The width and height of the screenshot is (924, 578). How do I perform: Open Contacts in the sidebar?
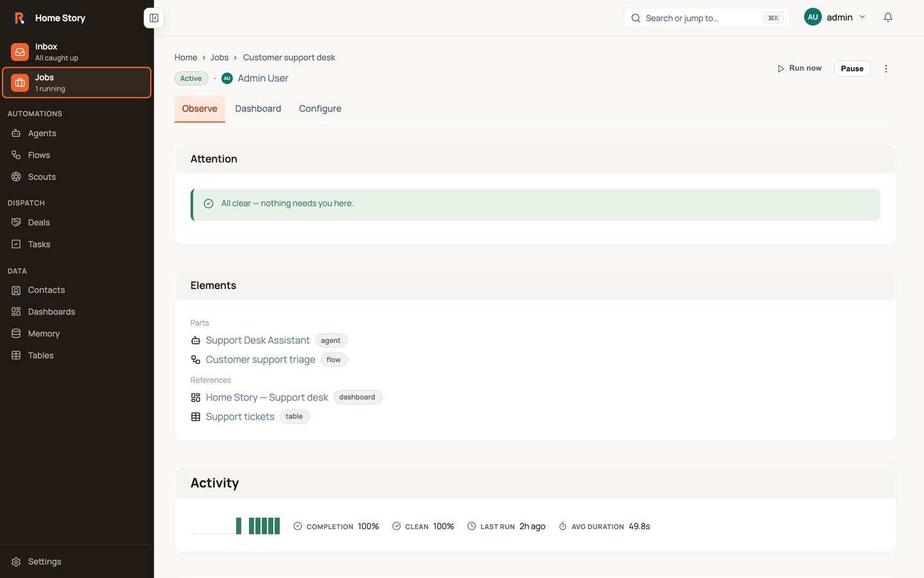tap(77, 290)
